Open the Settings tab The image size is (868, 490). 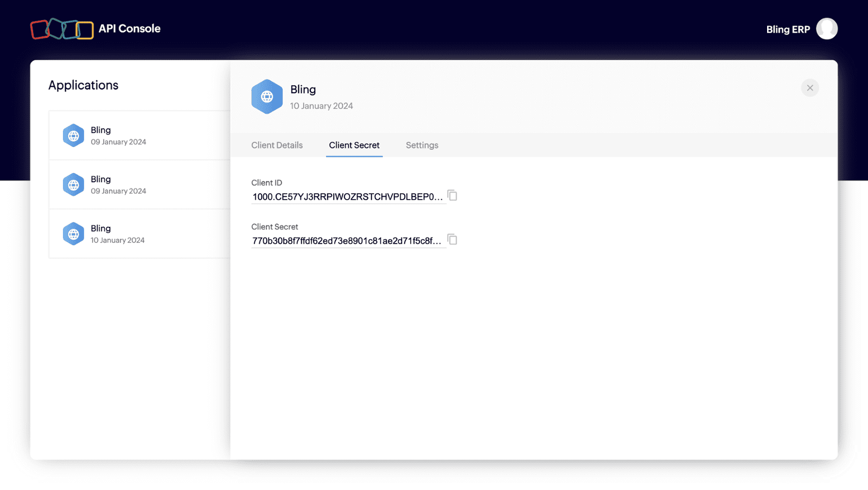click(422, 145)
